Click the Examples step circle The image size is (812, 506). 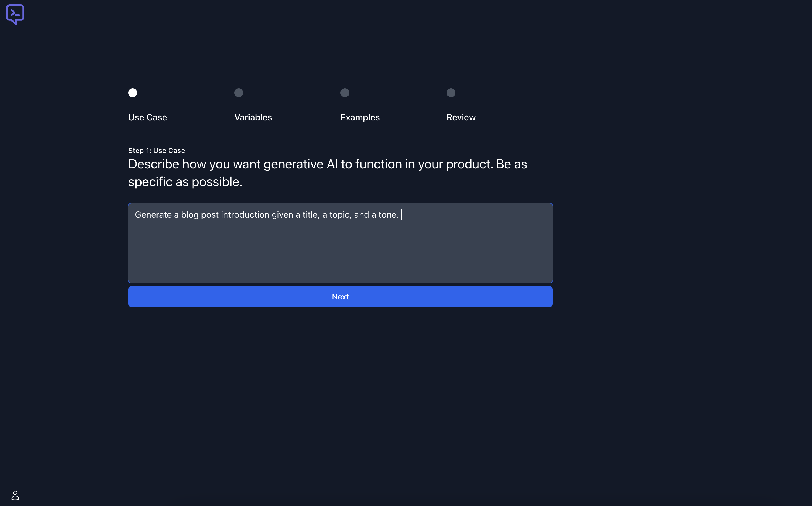coord(345,93)
